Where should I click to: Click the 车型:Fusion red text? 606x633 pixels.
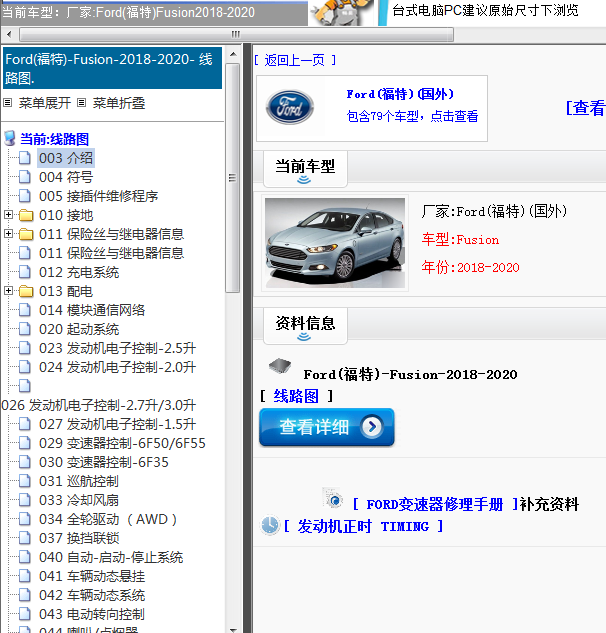(460, 239)
